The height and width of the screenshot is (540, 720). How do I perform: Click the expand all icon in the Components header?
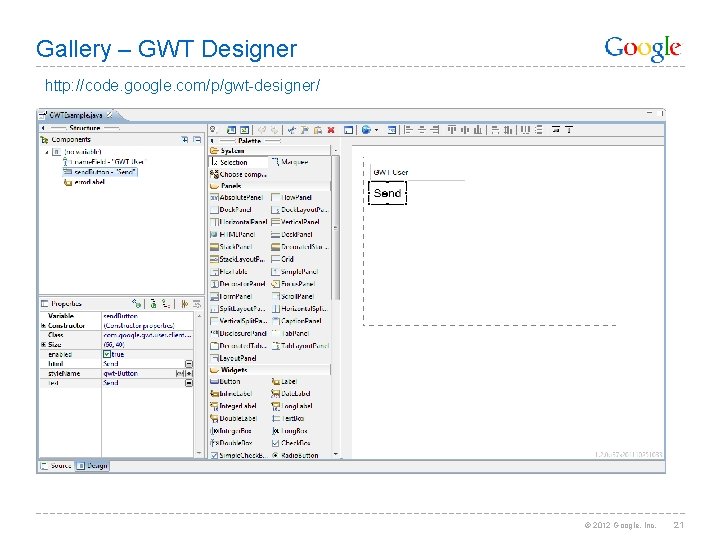[x=185, y=139]
